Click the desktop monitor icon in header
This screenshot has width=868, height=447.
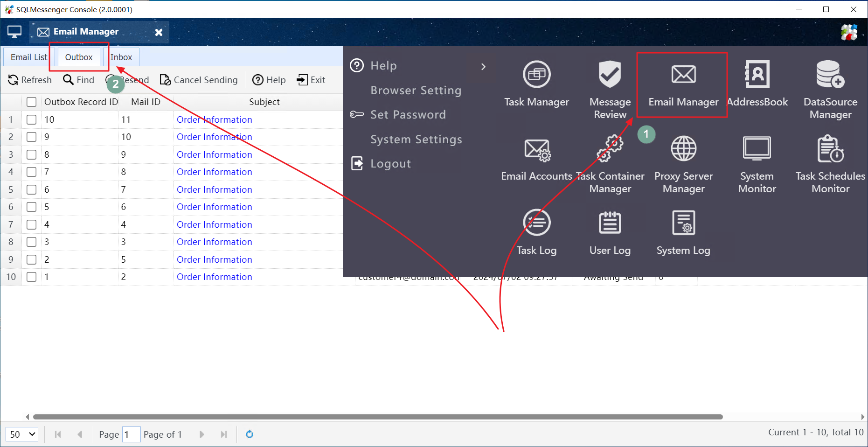coord(14,32)
